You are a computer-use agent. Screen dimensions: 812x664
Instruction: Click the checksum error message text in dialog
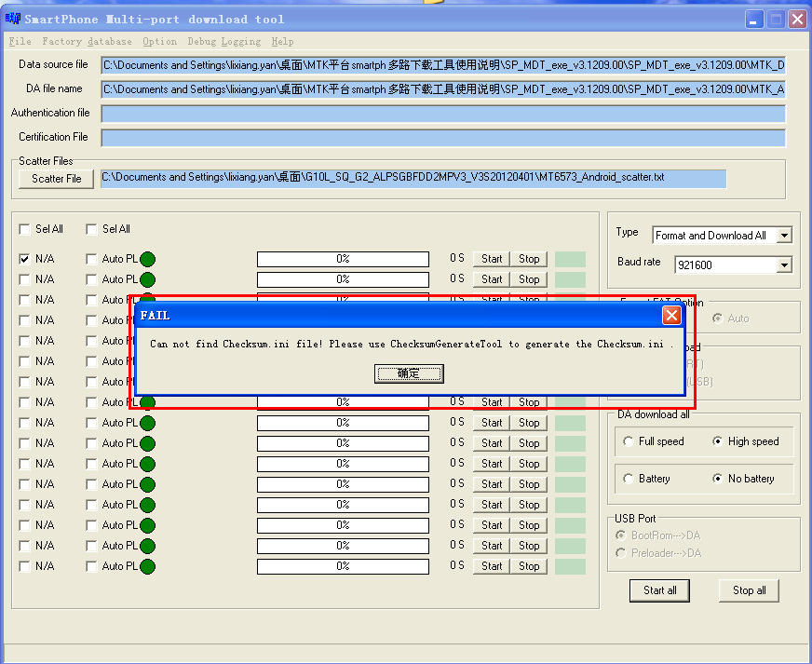coord(412,344)
